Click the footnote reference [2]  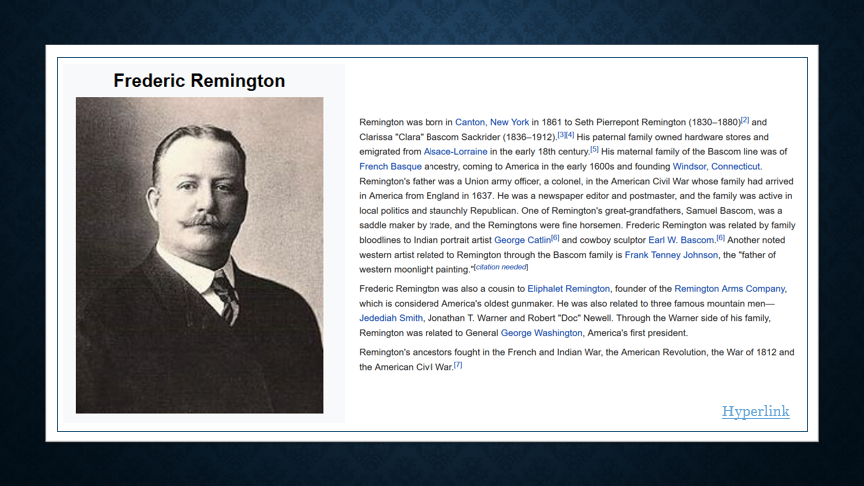pos(744,120)
